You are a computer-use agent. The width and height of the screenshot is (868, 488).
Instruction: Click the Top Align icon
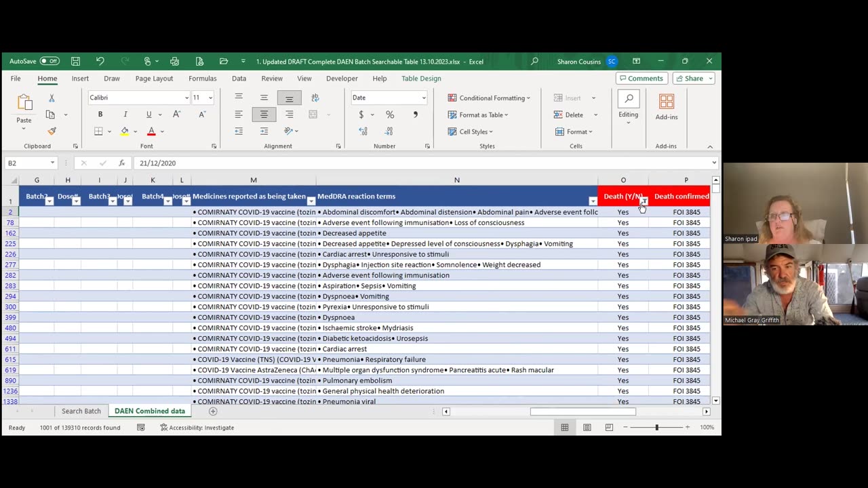[x=239, y=98]
